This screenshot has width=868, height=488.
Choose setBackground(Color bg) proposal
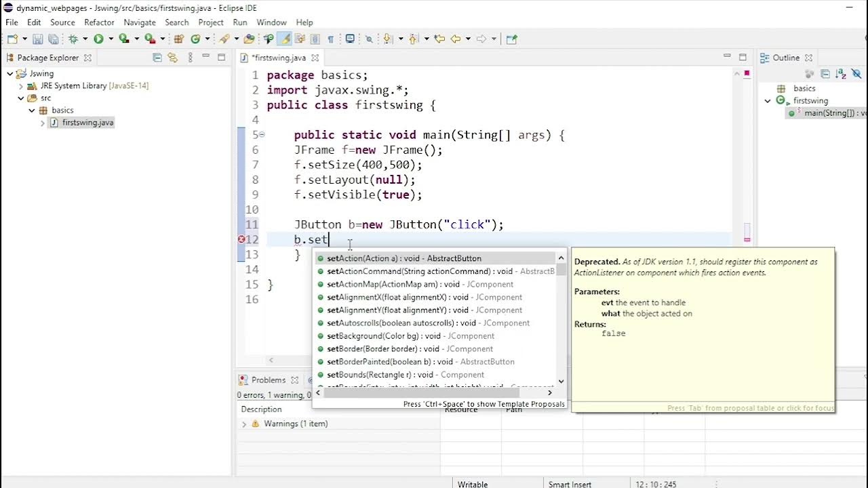point(434,336)
